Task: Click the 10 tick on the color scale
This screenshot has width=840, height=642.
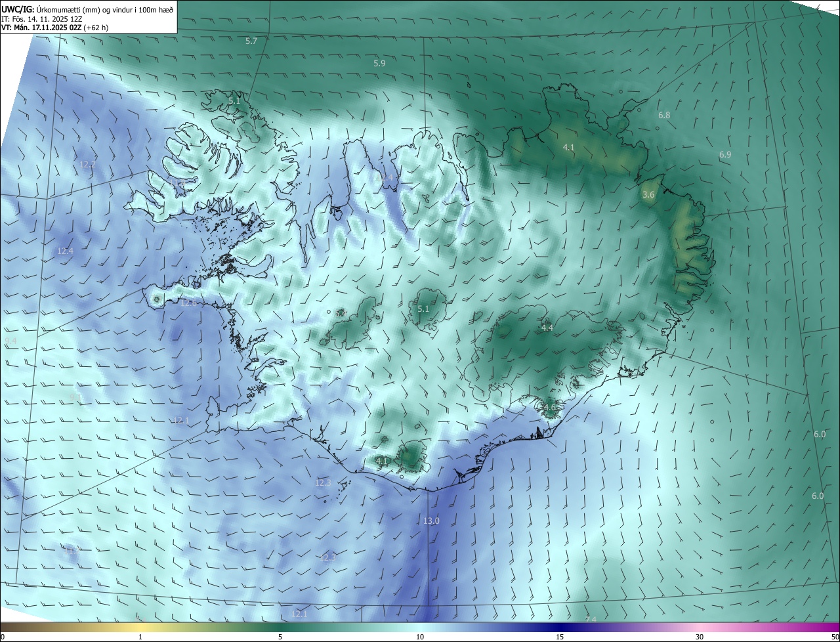Action: [x=420, y=637]
